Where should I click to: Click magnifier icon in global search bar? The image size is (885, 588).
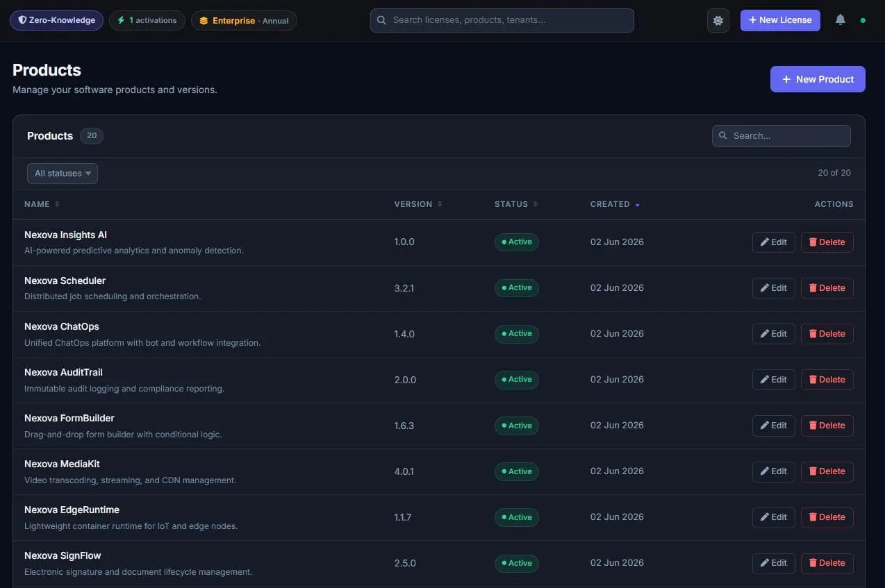381,20
